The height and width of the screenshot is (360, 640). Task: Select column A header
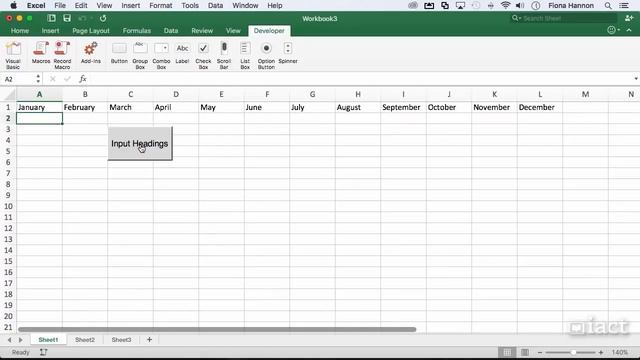[x=39, y=94]
